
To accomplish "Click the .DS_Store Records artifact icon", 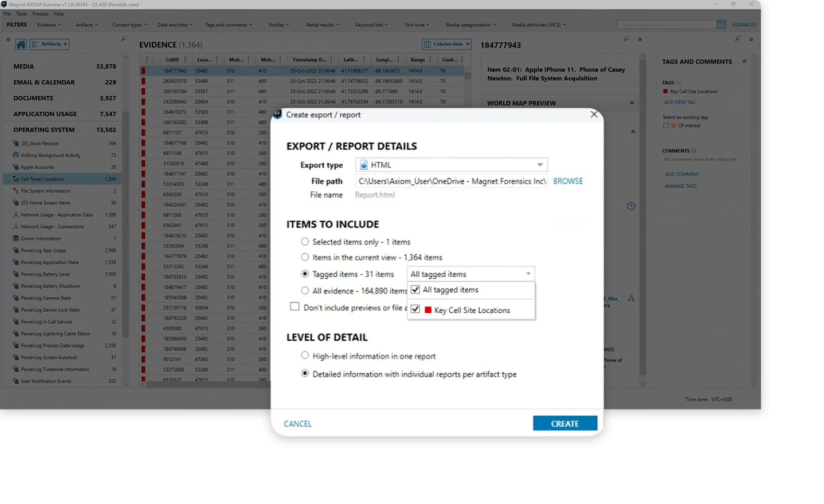I will (x=16, y=143).
